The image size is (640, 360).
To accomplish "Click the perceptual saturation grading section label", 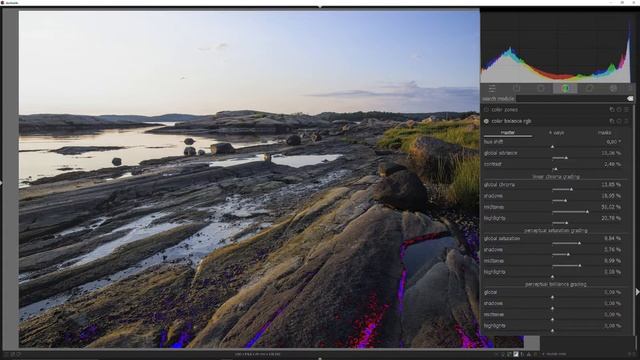I will point(556,231).
